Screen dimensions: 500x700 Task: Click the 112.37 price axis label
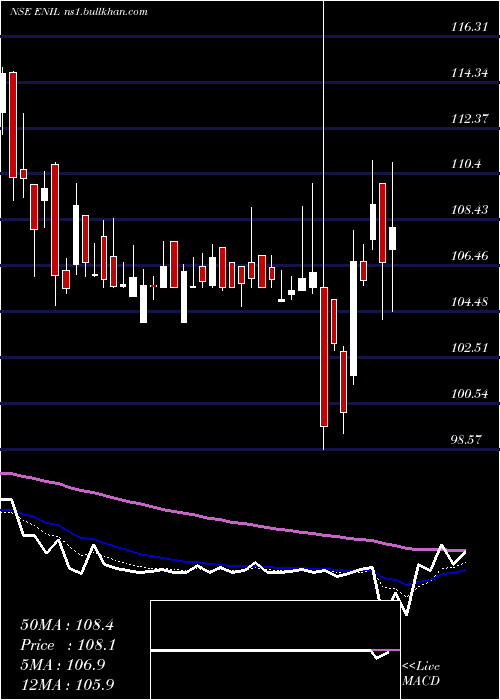[x=469, y=119]
